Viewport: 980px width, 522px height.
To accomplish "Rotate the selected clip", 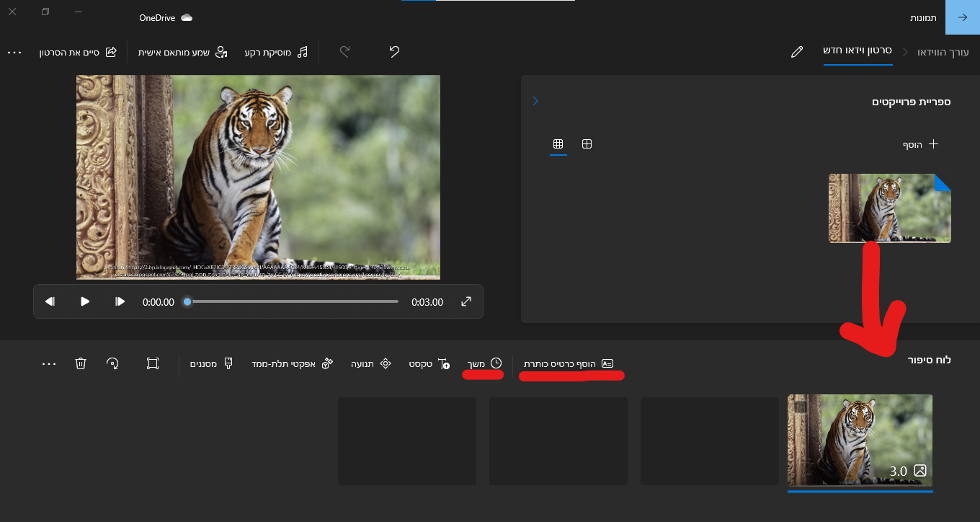I will tap(112, 364).
